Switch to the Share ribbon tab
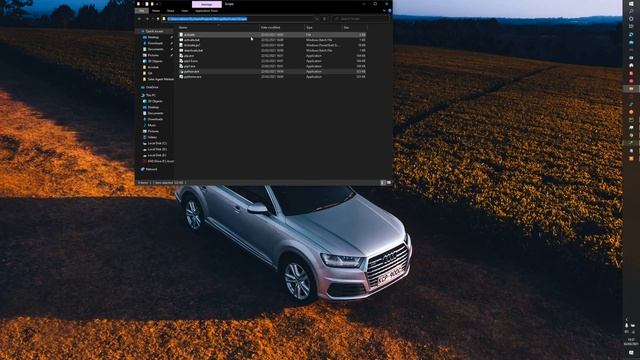640x360 pixels. pos(171,11)
